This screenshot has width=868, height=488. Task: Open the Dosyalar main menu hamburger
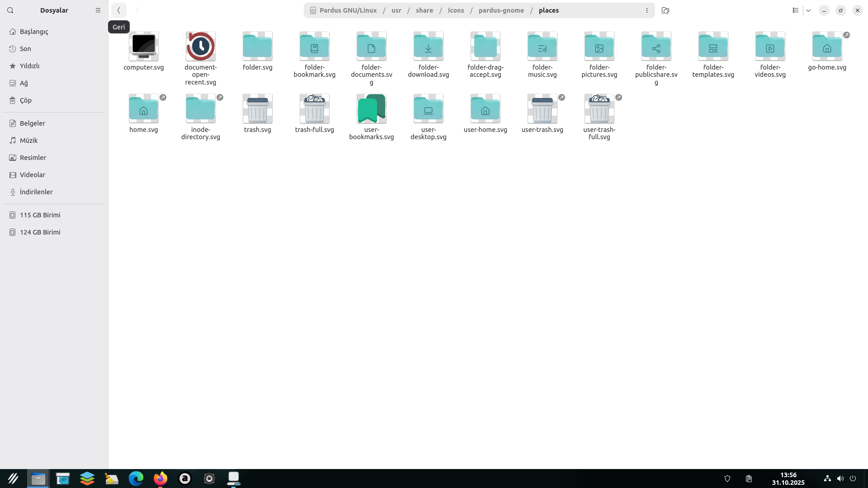click(x=98, y=10)
